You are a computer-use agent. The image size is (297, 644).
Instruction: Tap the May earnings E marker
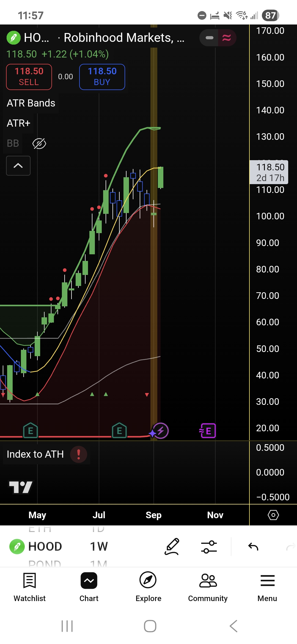click(31, 430)
